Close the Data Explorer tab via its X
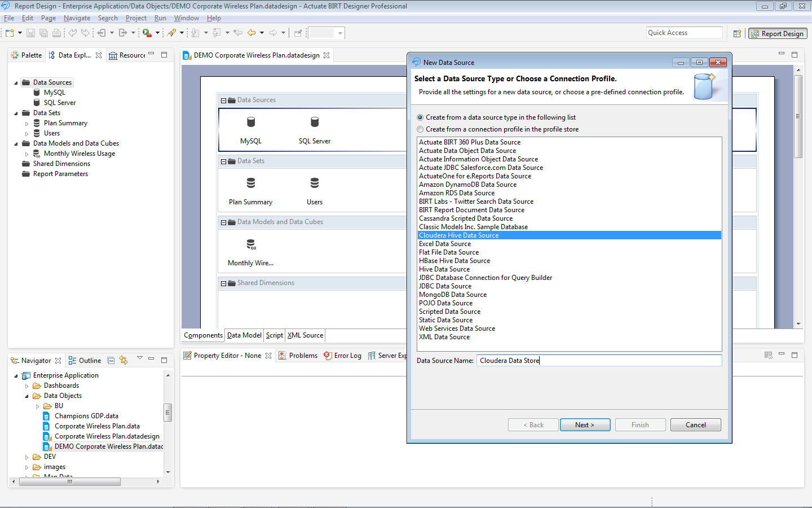 99,55
